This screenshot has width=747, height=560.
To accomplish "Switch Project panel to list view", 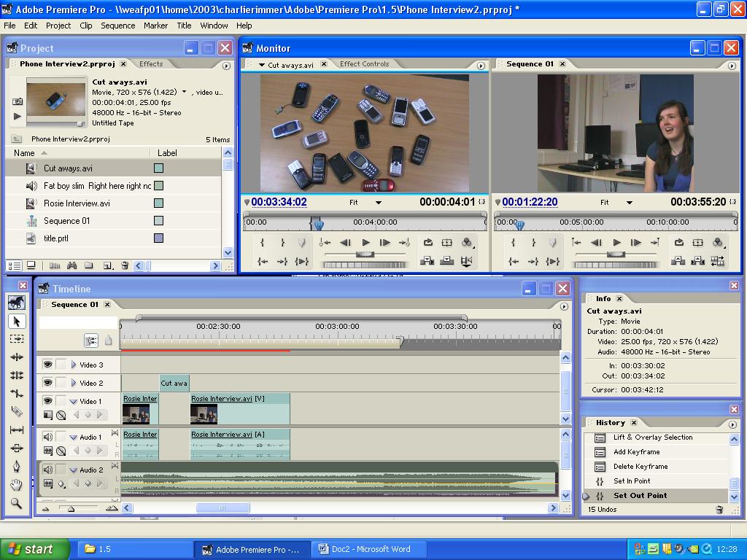I will 15,265.
